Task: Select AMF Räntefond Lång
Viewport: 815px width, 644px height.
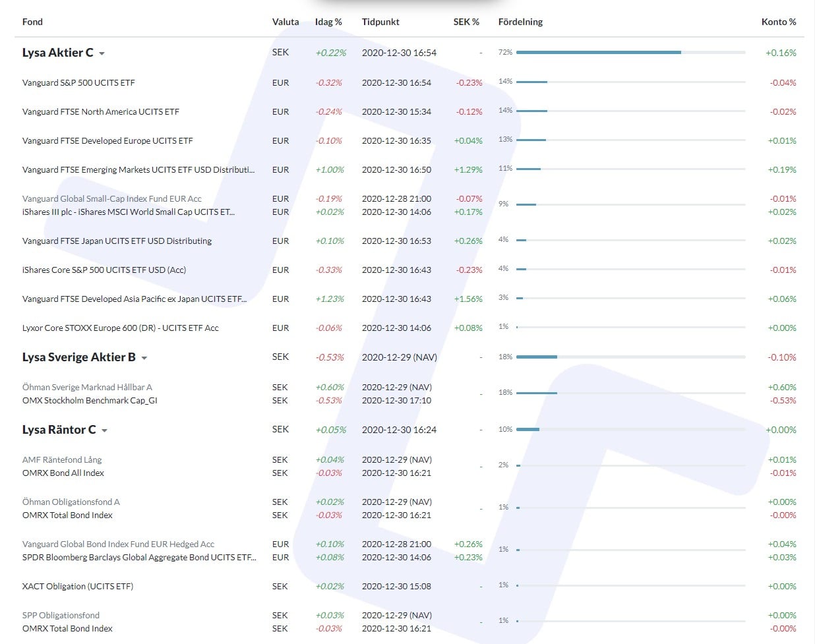Action: point(62,459)
